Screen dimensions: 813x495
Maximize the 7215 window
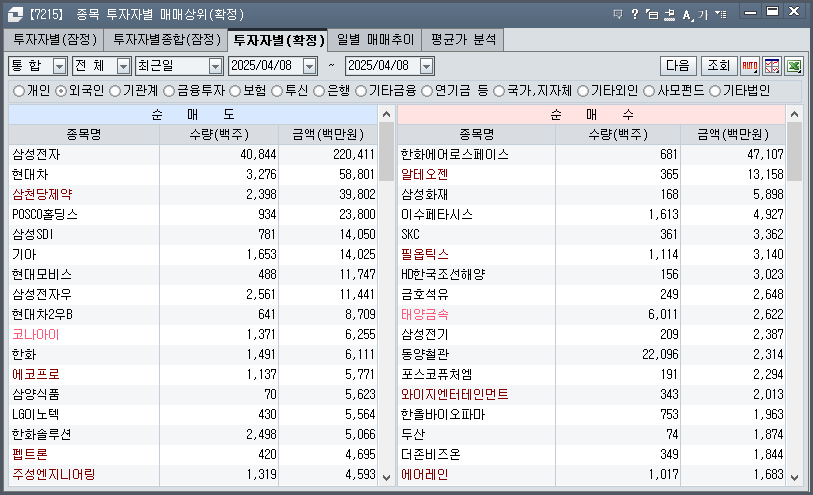tap(773, 12)
